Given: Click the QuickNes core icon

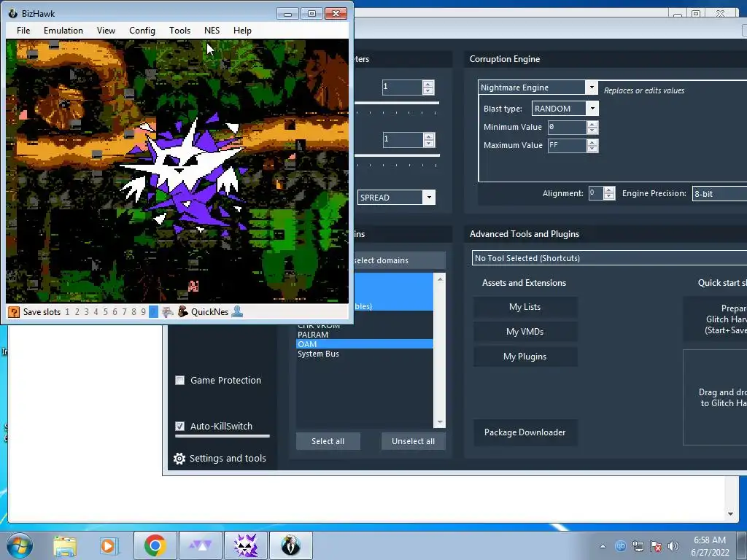Looking at the screenshot, I should coord(183,312).
